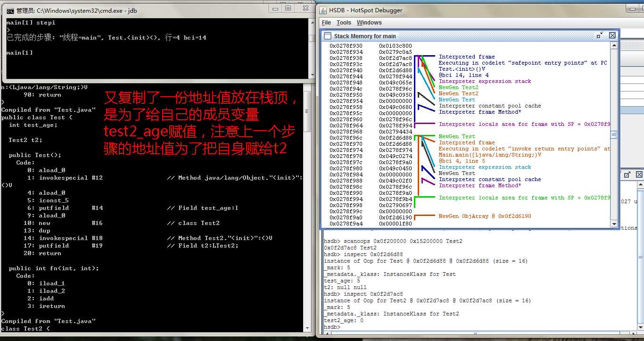Click Stack Memory scrollbar up arrow
The width and height of the screenshot is (644, 341).
pos(614,45)
